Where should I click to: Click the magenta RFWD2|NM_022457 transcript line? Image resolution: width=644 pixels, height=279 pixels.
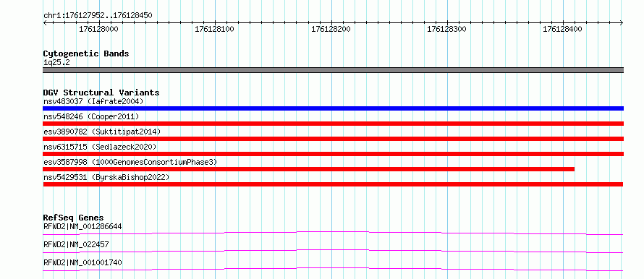333,251
